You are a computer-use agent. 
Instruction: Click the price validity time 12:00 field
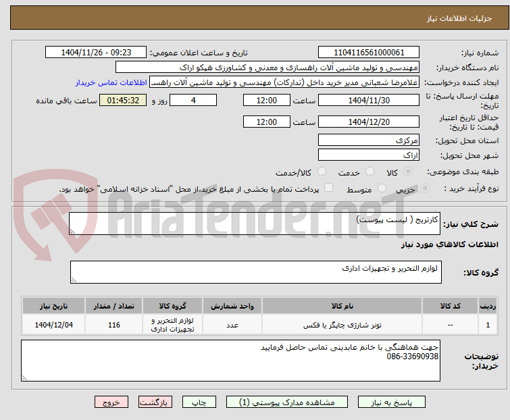pos(267,122)
